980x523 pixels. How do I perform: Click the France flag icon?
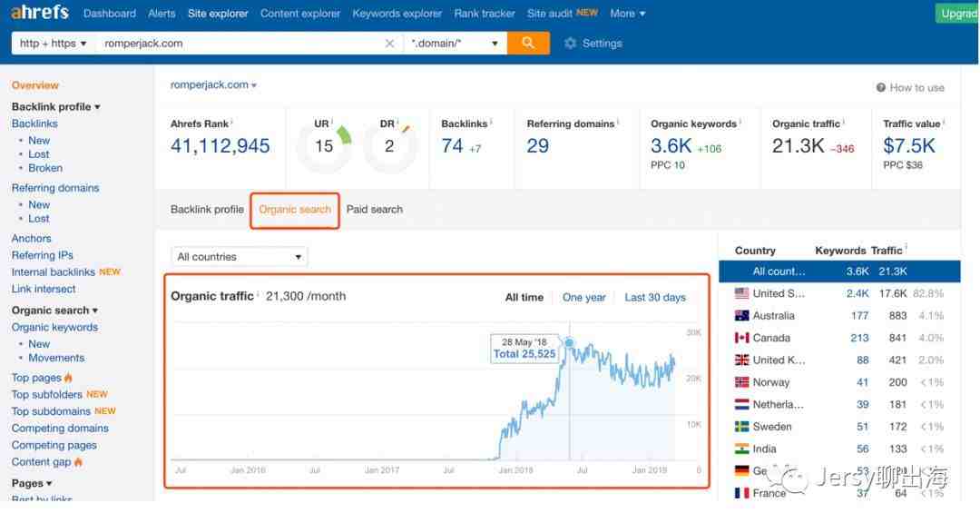coord(742,493)
